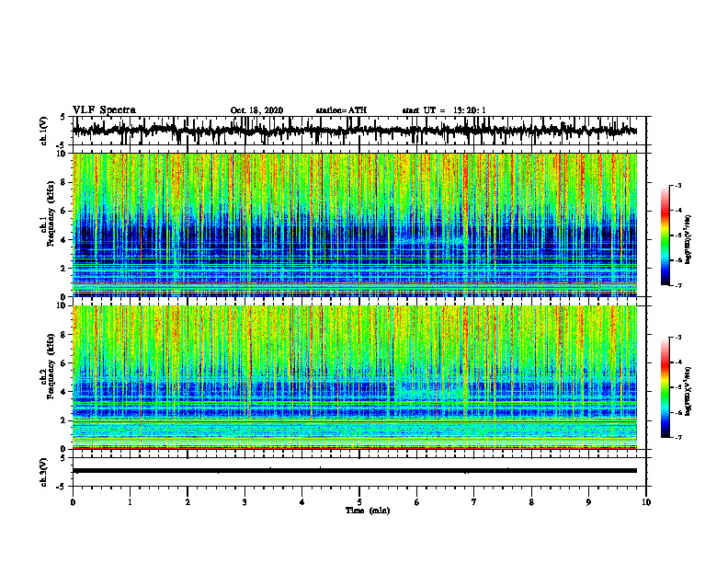The image size is (728, 563).
Task: Click time axis tick label "9"
Action: tap(588, 502)
